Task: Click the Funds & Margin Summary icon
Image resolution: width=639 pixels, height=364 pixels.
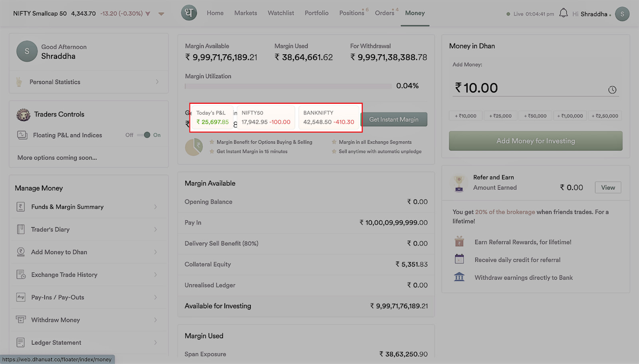Action: (x=21, y=207)
